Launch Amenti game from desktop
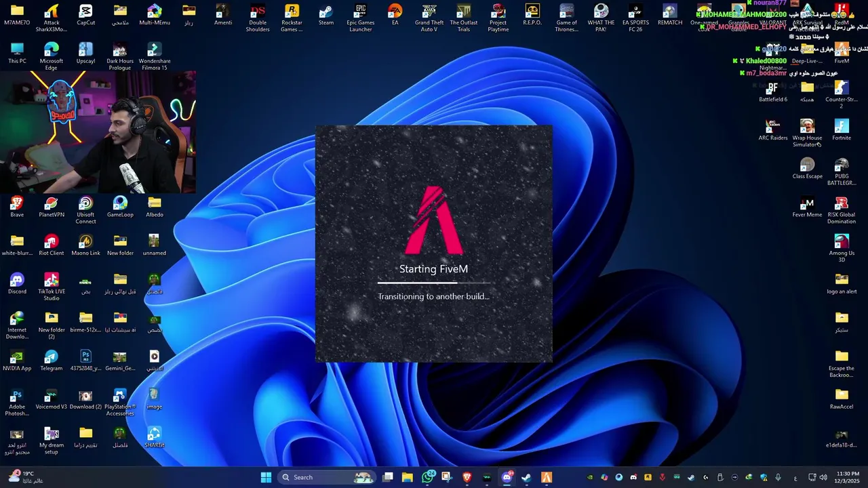Screen dimensions: 868x488 click(x=223, y=15)
